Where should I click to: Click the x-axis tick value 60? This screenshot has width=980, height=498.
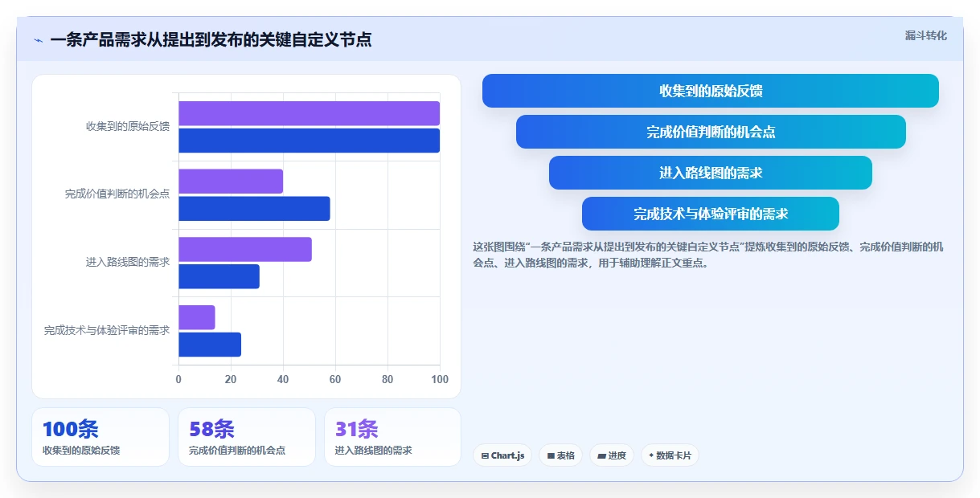click(335, 380)
